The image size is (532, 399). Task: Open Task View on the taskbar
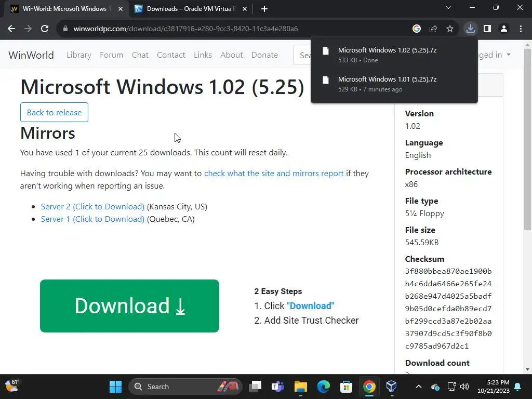255,387
